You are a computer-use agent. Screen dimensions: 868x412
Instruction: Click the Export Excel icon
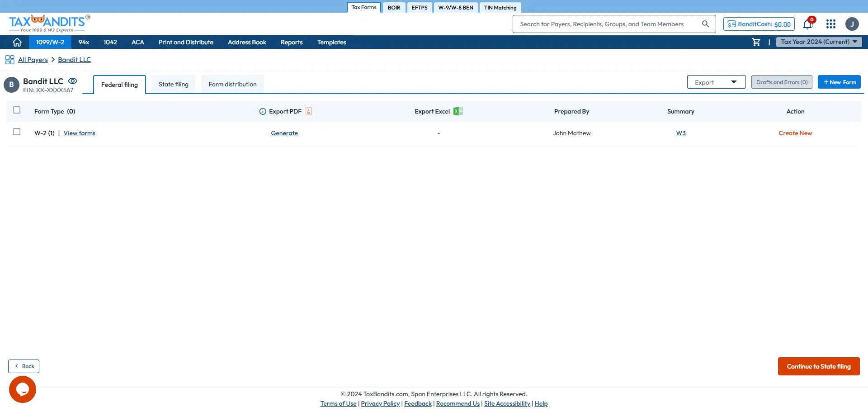coord(458,111)
